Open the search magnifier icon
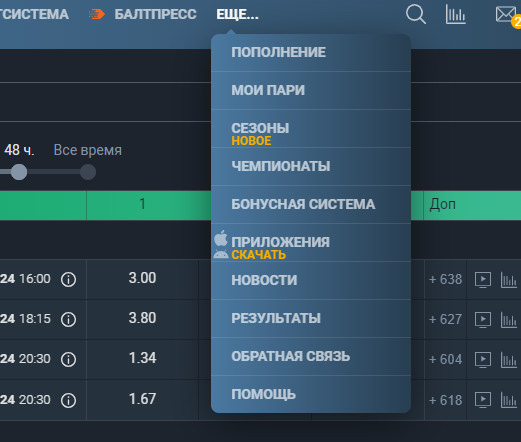 (x=416, y=15)
